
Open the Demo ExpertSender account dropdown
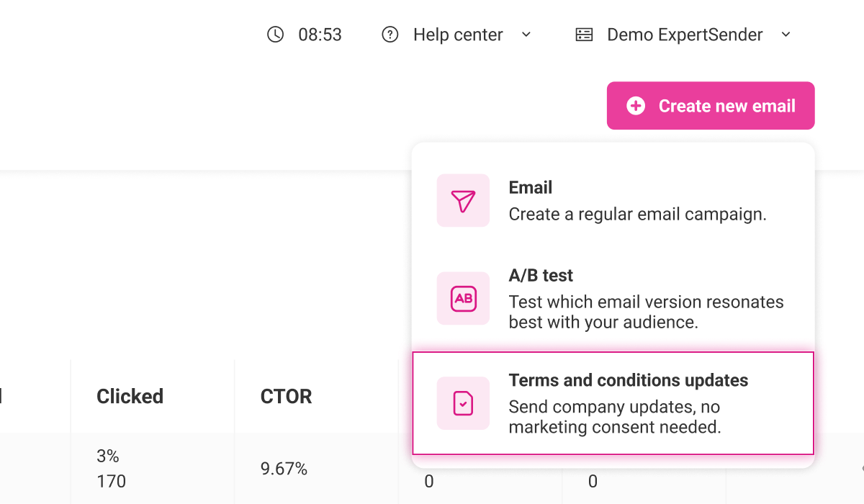tap(786, 35)
